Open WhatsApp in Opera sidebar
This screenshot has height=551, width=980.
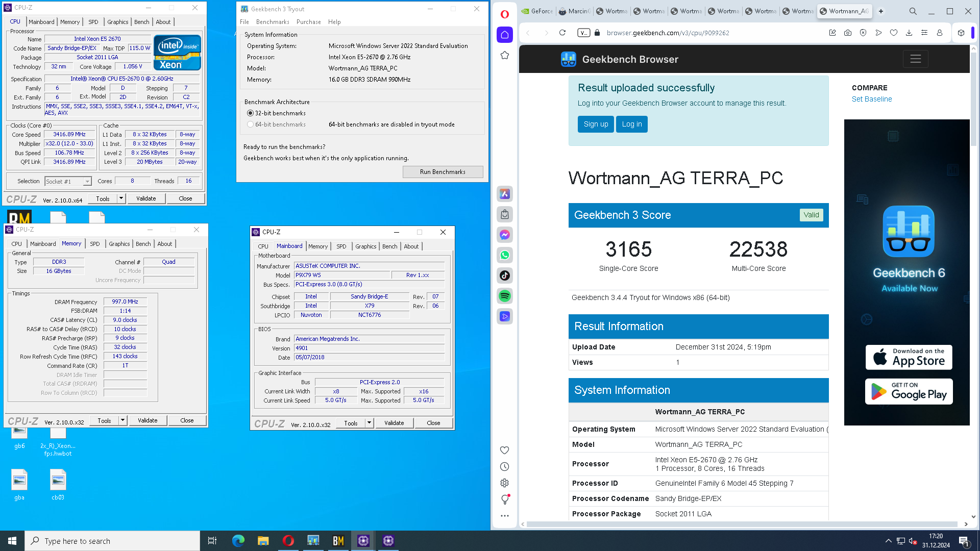click(505, 255)
